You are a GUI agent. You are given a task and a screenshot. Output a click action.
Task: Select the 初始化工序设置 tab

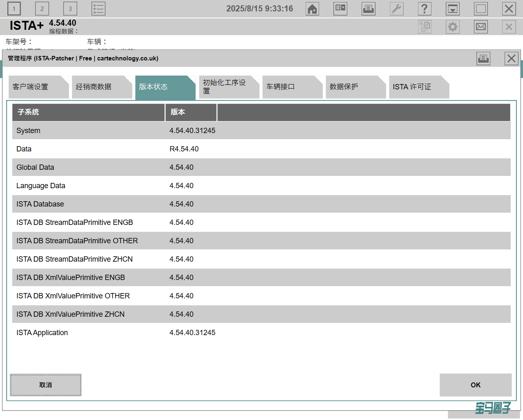[228, 87]
